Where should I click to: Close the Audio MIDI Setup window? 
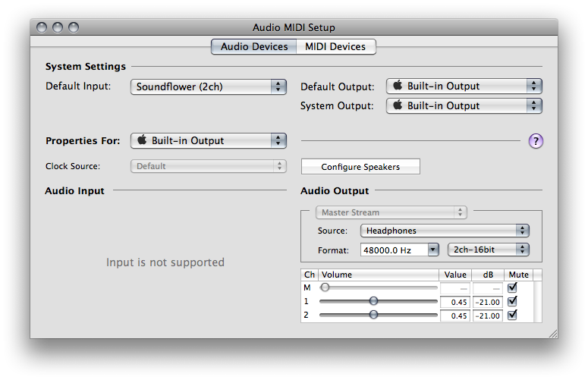(x=42, y=27)
